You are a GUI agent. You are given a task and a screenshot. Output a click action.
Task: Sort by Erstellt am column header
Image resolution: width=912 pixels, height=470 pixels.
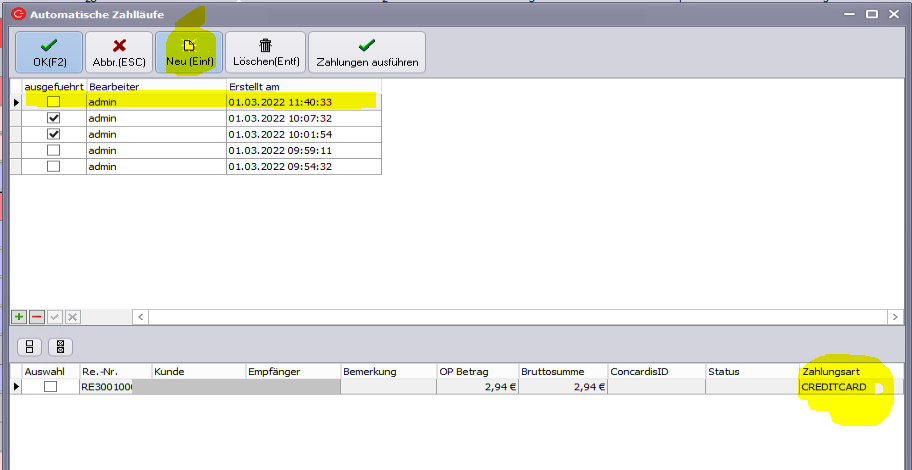click(x=302, y=87)
